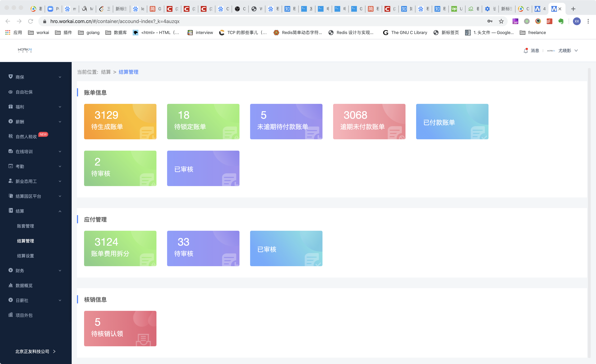The image size is (596, 364).
Task: Bookmark this page with the star icon
Action: [501, 21]
